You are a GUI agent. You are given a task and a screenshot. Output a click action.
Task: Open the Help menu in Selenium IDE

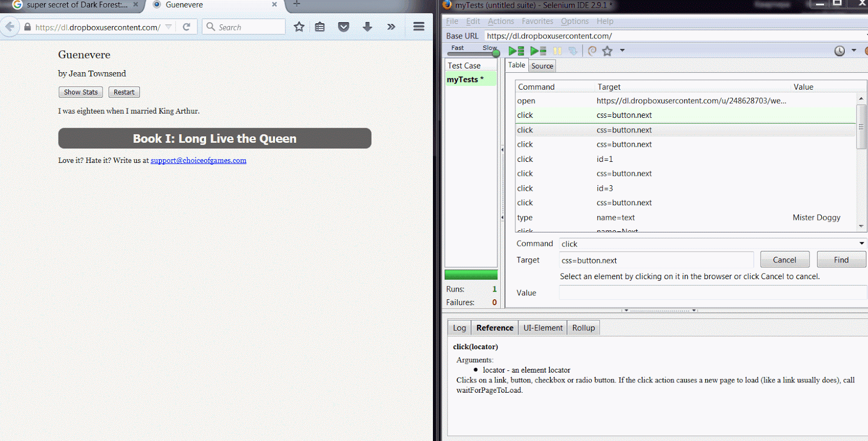point(605,21)
